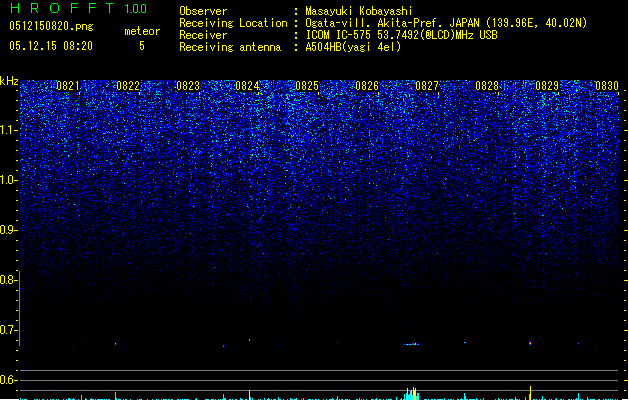Click the meteor count value 5

point(142,46)
